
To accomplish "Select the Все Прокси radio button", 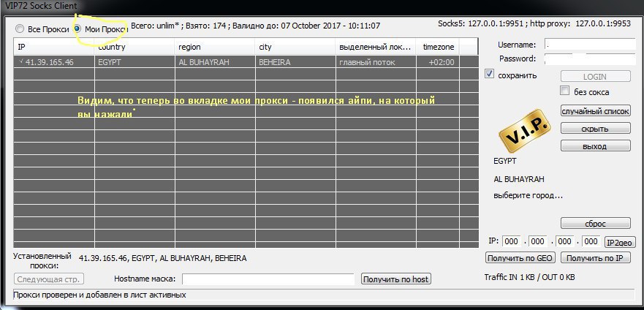I will [x=20, y=29].
